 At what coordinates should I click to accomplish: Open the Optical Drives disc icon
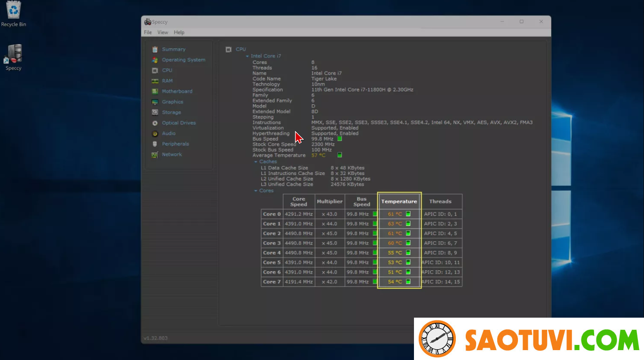155,123
